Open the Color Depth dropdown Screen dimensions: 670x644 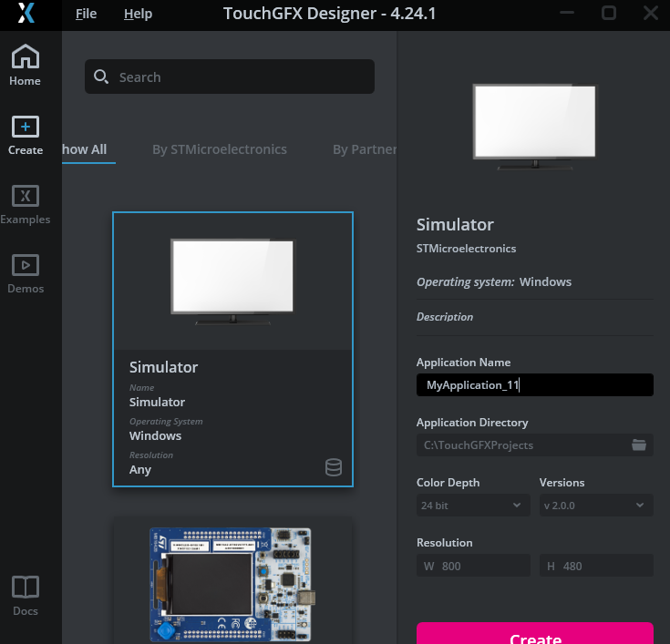click(473, 506)
